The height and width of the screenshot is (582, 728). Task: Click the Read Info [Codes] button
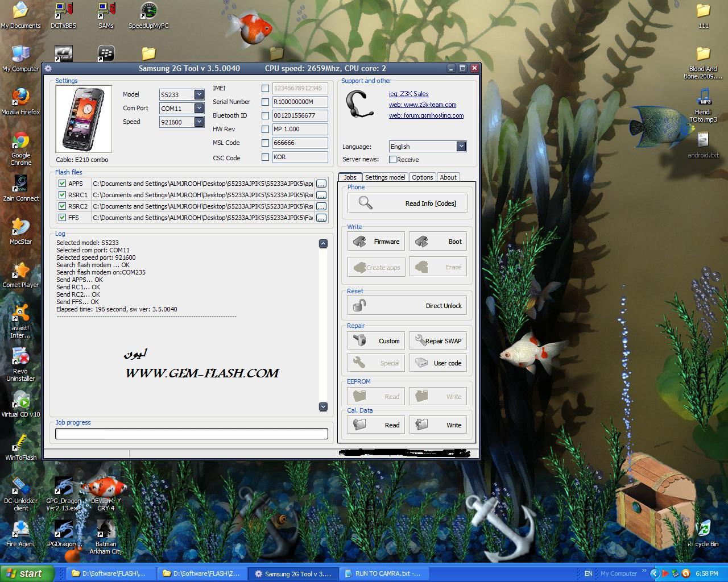pos(407,203)
